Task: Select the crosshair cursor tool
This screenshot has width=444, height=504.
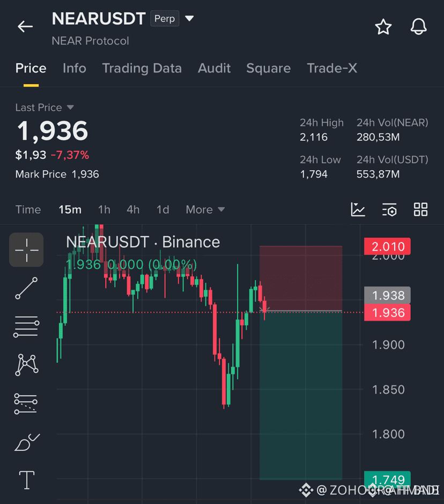Action: [x=26, y=250]
